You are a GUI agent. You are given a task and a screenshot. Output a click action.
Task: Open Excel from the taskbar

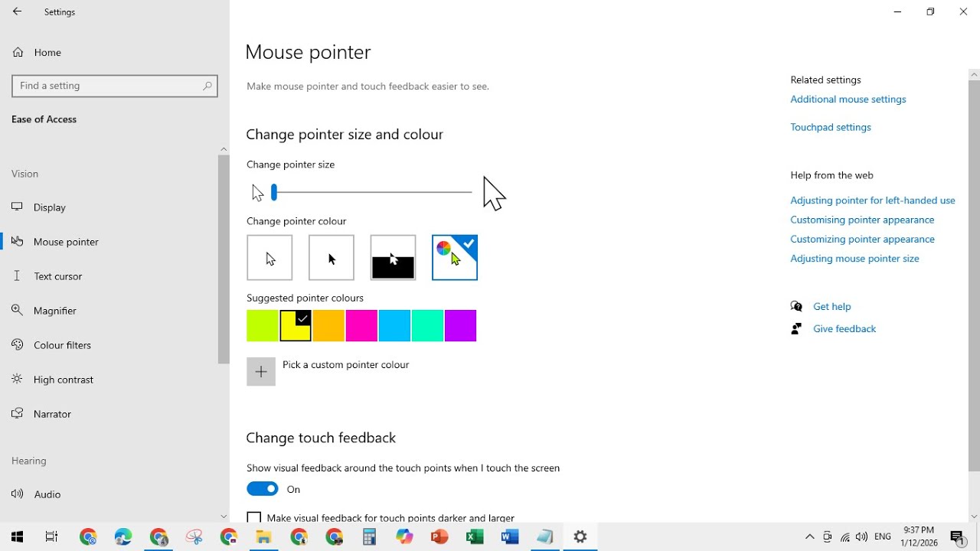point(475,537)
